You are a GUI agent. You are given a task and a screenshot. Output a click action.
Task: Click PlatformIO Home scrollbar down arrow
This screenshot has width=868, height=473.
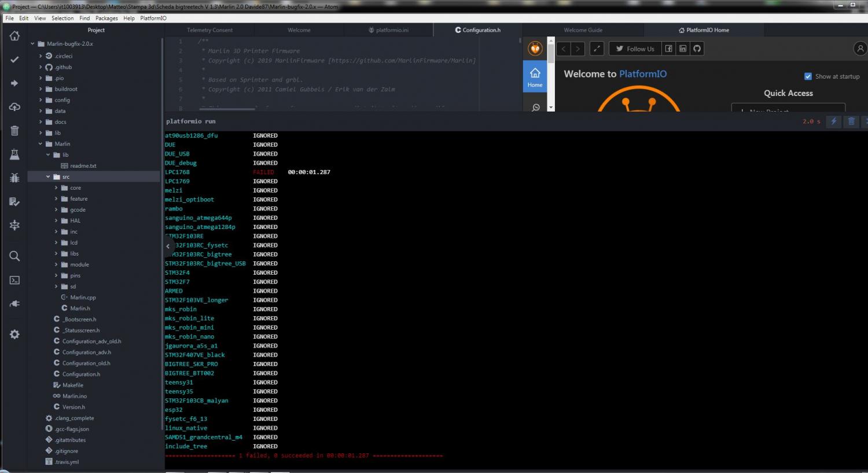(551, 108)
